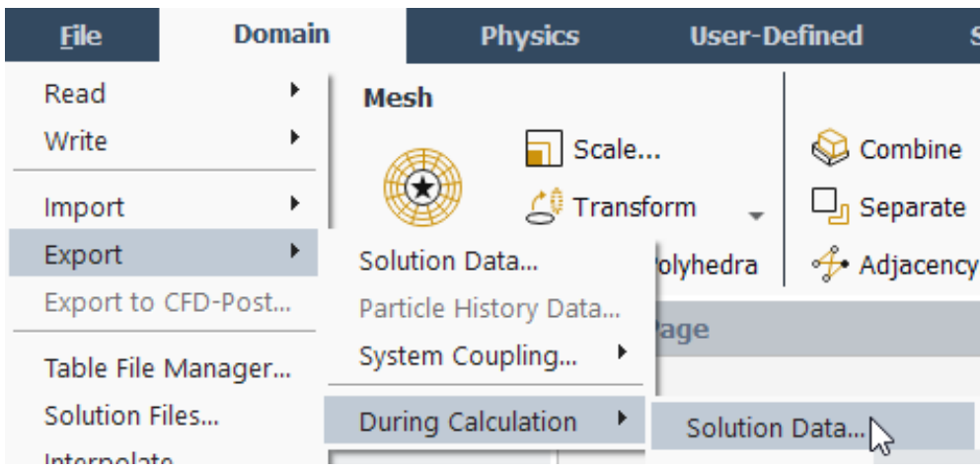980x471 pixels.
Task: Click the Adjacency icon
Action: 830,265
